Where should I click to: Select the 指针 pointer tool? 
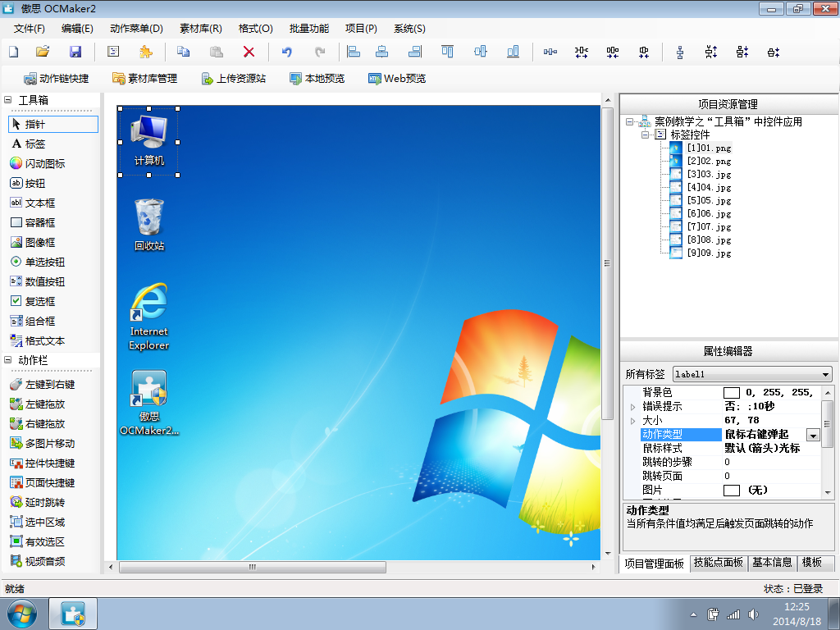click(x=53, y=125)
